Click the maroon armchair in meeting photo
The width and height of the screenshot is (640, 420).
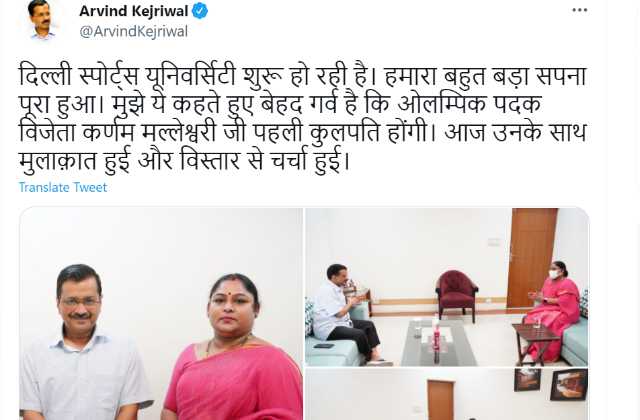tap(456, 295)
